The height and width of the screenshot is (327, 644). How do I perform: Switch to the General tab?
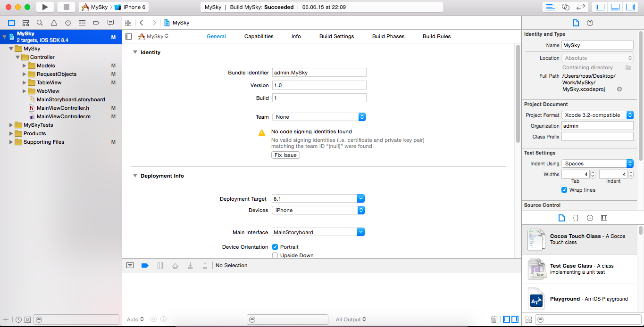pos(216,36)
